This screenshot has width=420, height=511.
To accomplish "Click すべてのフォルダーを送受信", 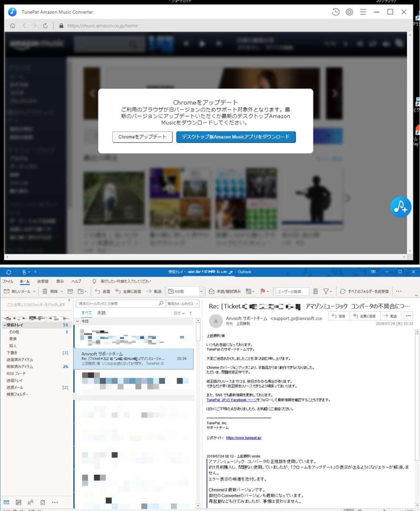I will pyautogui.click(x=364, y=291).
